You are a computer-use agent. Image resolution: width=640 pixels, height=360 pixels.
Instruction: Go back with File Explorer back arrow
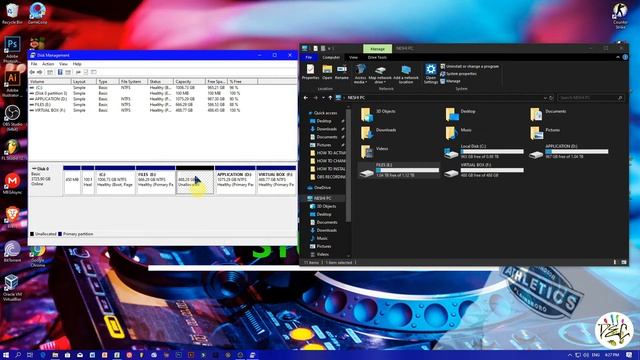click(306, 98)
